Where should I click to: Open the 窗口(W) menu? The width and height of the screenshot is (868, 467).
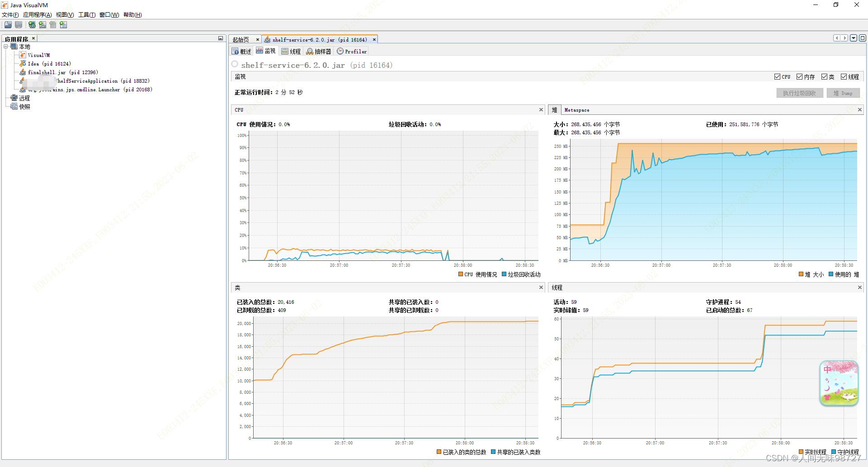click(109, 15)
